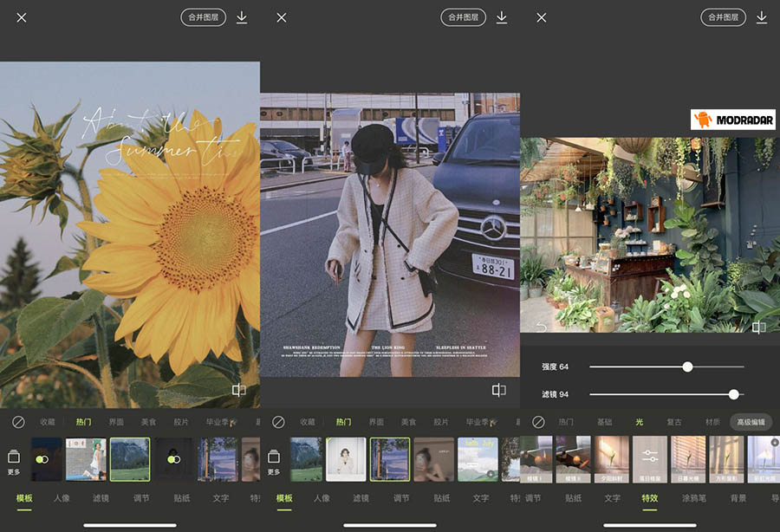780x532 pixels.
Task: Select 美食 category on the sunflower screen
Action: tap(148, 422)
